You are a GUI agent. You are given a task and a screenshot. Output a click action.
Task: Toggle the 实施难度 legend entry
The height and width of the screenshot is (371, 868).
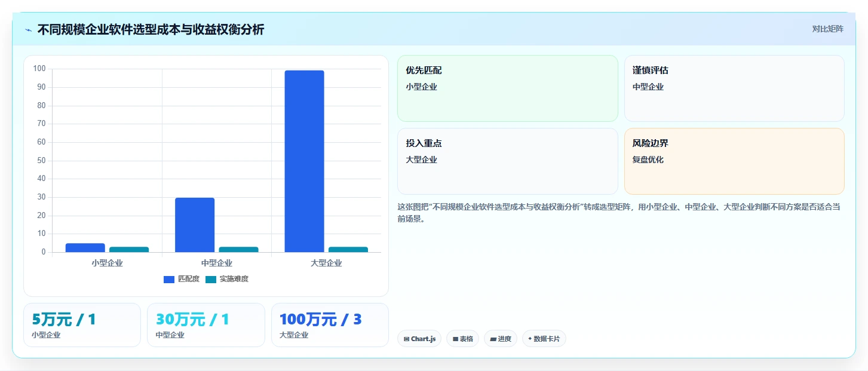(x=227, y=279)
